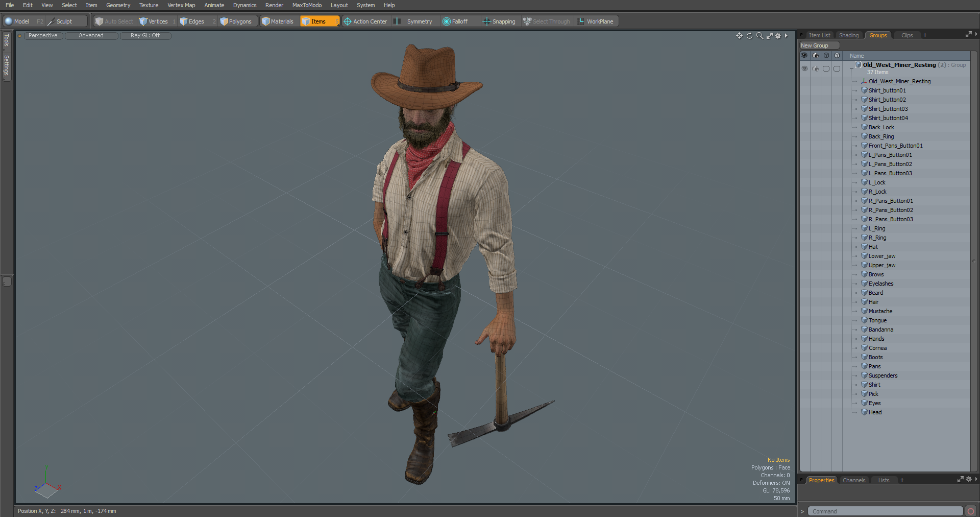
Task: Open Advanced shading style dropdown
Action: pos(91,36)
